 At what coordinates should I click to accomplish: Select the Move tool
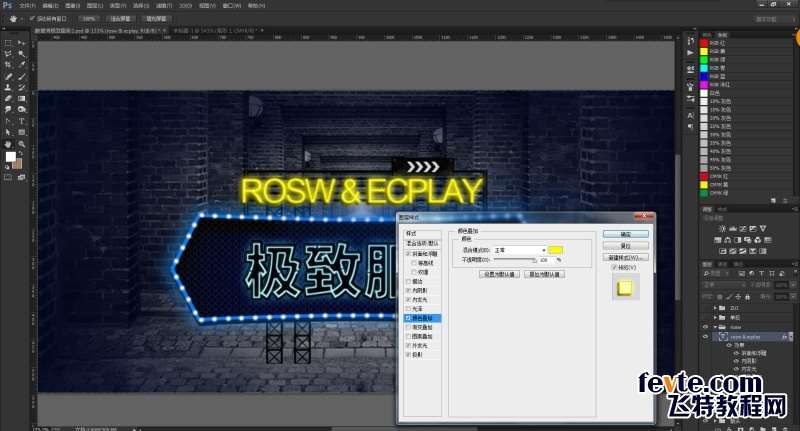[x=21, y=43]
